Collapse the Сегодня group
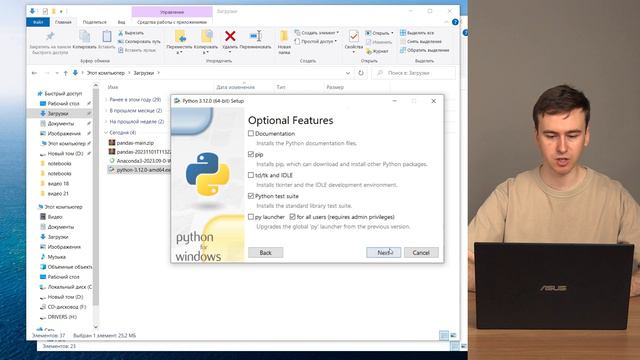This screenshot has width=640, height=360. pyautogui.click(x=106, y=133)
